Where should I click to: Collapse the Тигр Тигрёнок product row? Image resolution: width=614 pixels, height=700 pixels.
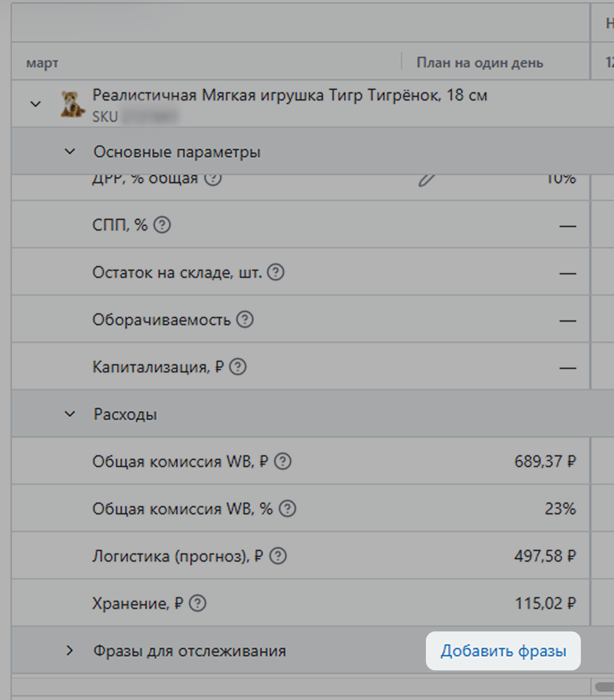(x=35, y=104)
